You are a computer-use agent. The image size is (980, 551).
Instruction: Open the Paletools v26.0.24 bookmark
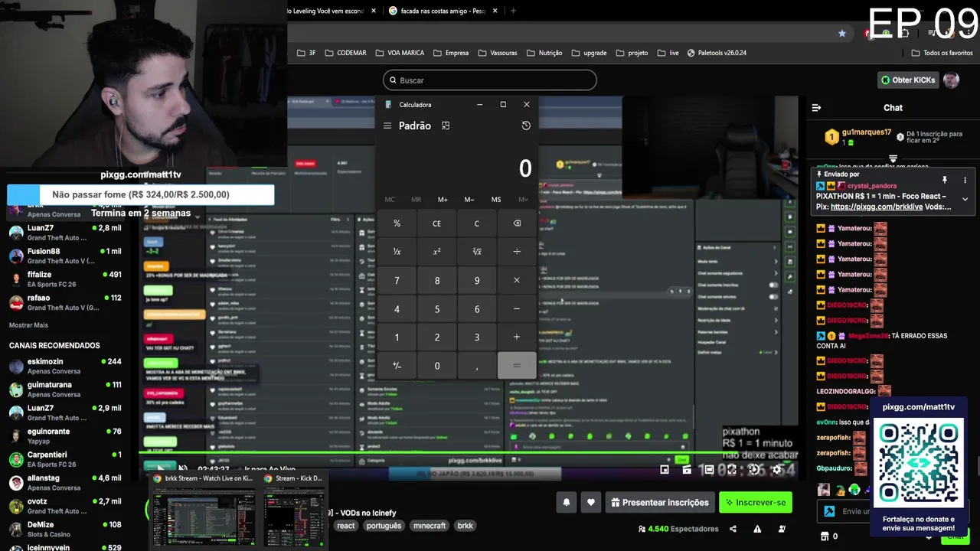tap(717, 53)
